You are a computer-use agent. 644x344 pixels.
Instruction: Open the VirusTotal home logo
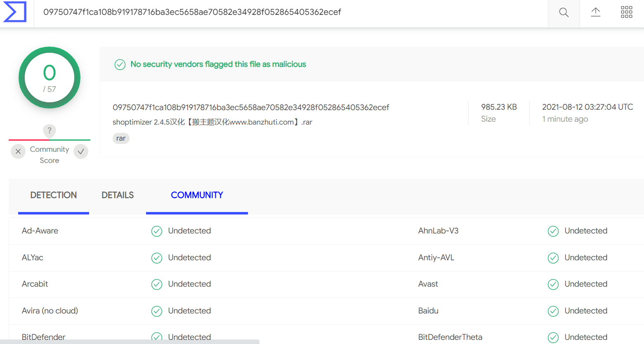tap(15, 12)
